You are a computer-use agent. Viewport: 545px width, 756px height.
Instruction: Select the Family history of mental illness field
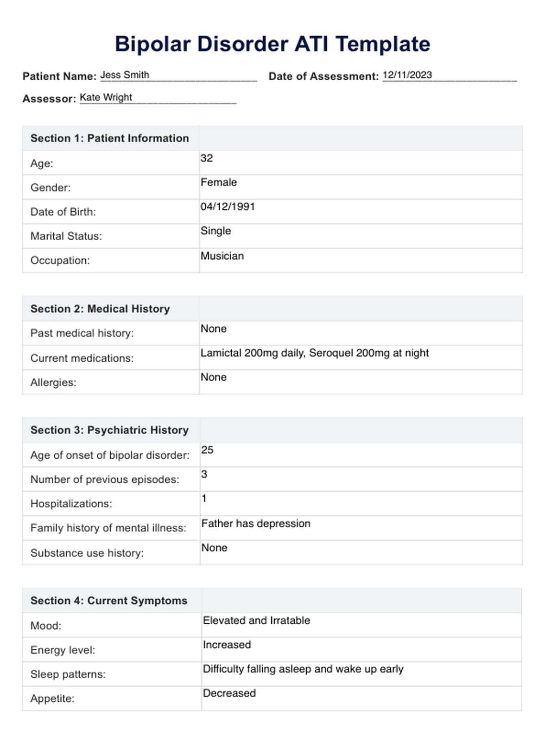click(361, 528)
